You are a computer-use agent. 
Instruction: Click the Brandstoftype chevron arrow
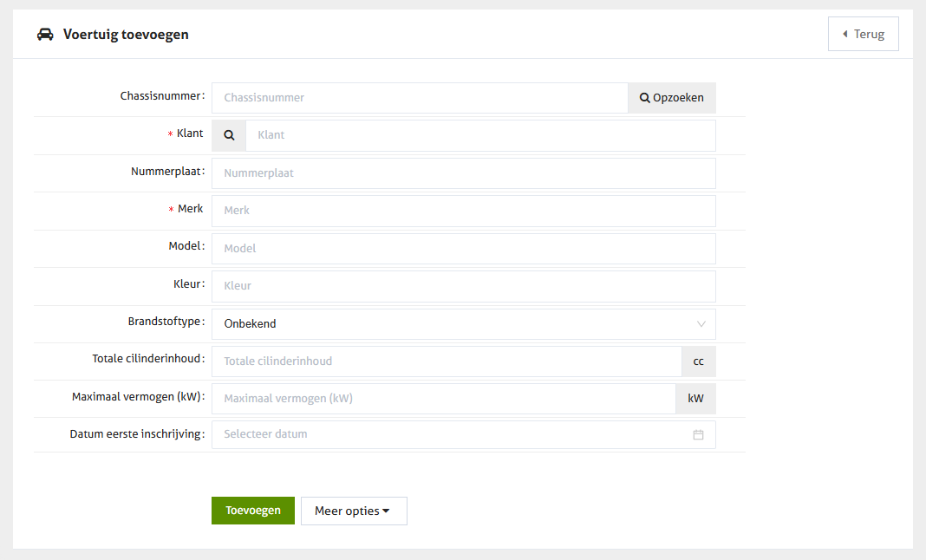pyautogui.click(x=701, y=324)
